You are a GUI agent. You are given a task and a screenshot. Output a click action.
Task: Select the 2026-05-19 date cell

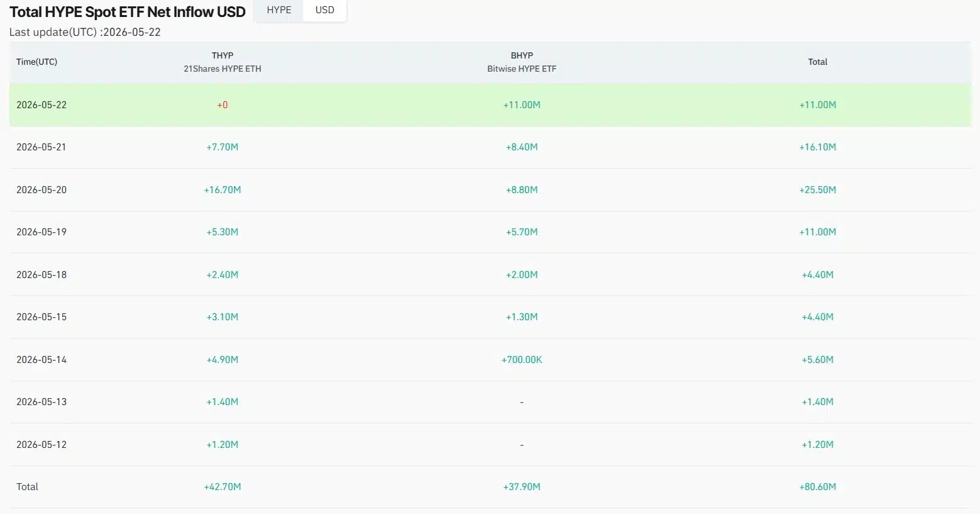(41, 232)
